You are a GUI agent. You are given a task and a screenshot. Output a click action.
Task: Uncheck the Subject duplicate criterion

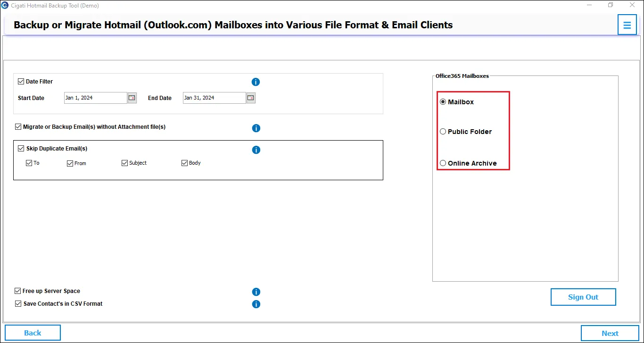click(125, 163)
